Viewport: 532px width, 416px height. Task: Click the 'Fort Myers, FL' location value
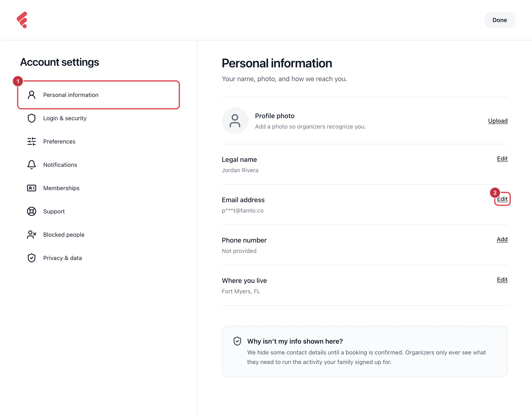pos(241,291)
